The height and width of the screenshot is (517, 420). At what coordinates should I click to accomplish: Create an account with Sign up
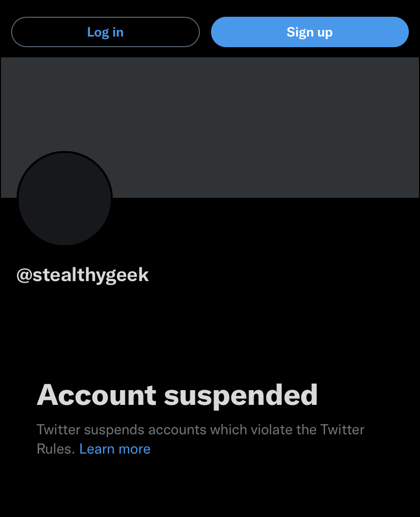(310, 32)
